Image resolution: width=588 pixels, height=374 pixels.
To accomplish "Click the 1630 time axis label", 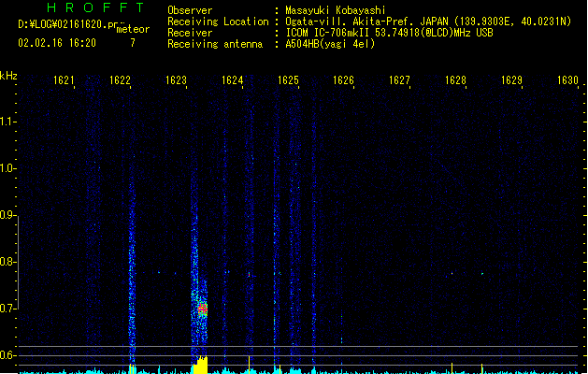I will (x=567, y=80).
